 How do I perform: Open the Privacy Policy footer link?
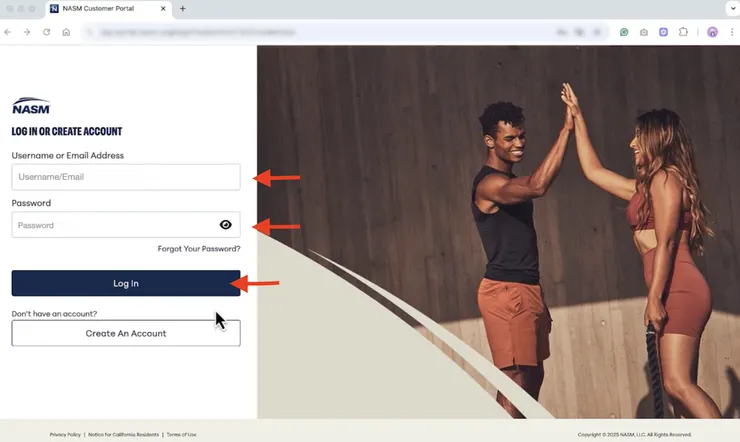(x=65, y=434)
